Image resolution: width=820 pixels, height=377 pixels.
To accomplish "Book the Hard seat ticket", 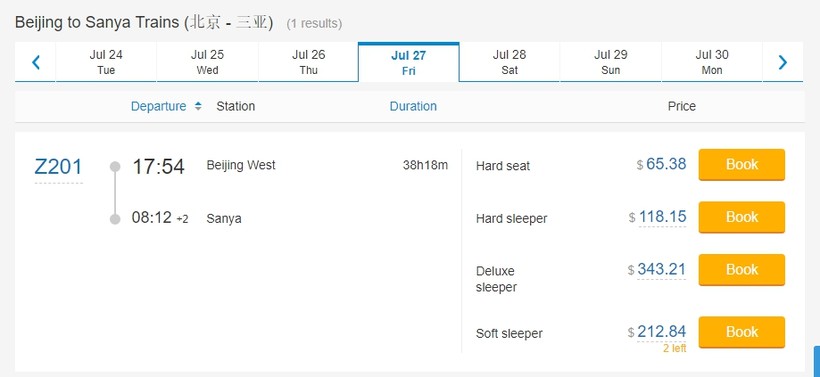I will 742,165.
